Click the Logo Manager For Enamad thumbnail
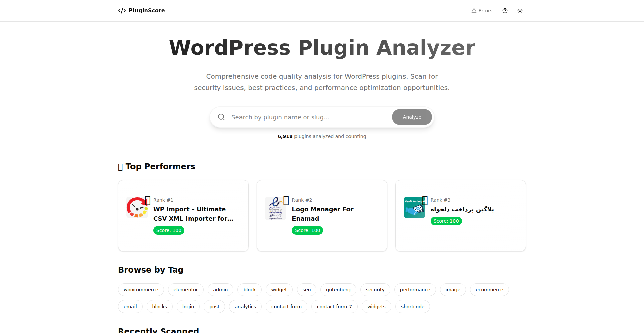The width and height of the screenshot is (644, 333). pos(276,207)
